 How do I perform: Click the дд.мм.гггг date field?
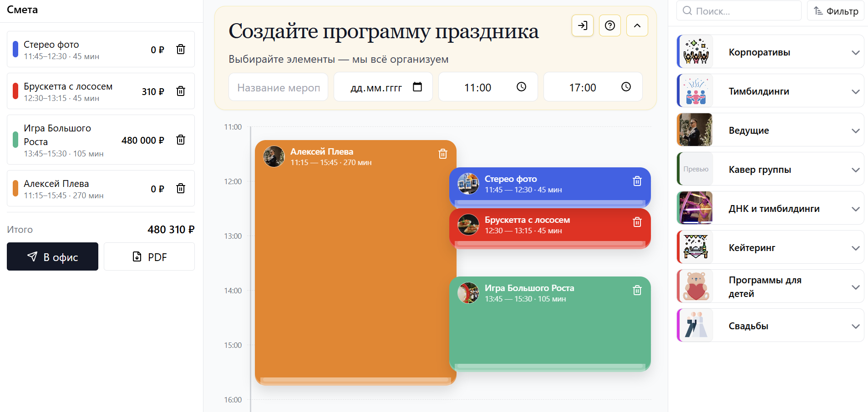pos(383,87)
